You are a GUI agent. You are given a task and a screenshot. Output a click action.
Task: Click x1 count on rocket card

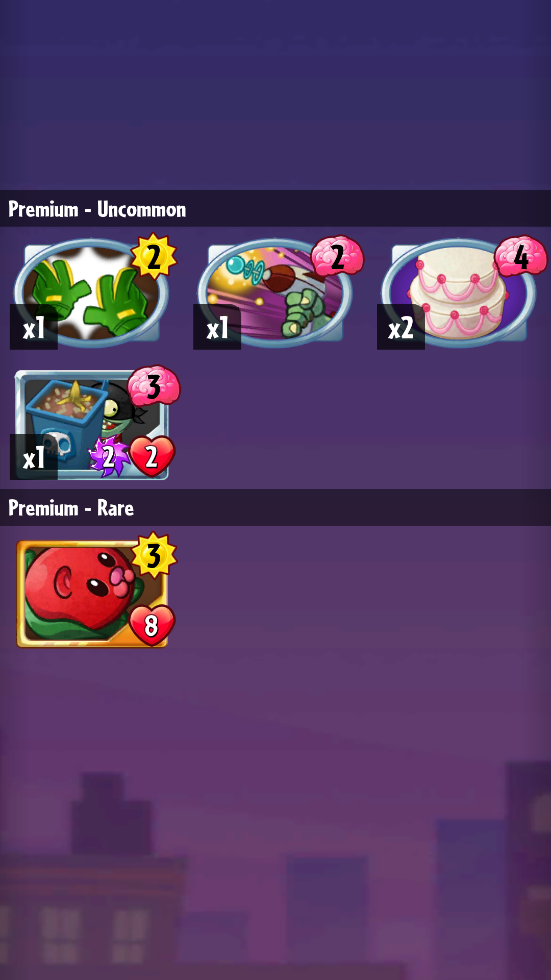(217, 327)
